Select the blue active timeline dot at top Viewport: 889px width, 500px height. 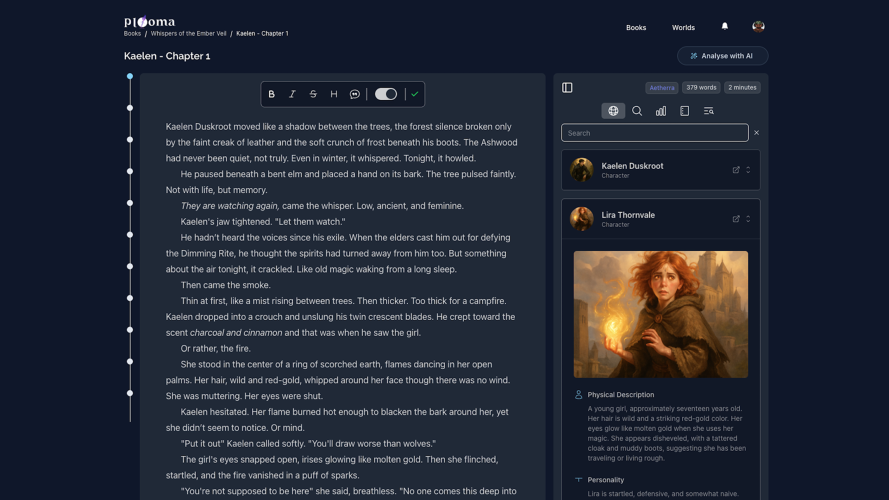[130, 76]
